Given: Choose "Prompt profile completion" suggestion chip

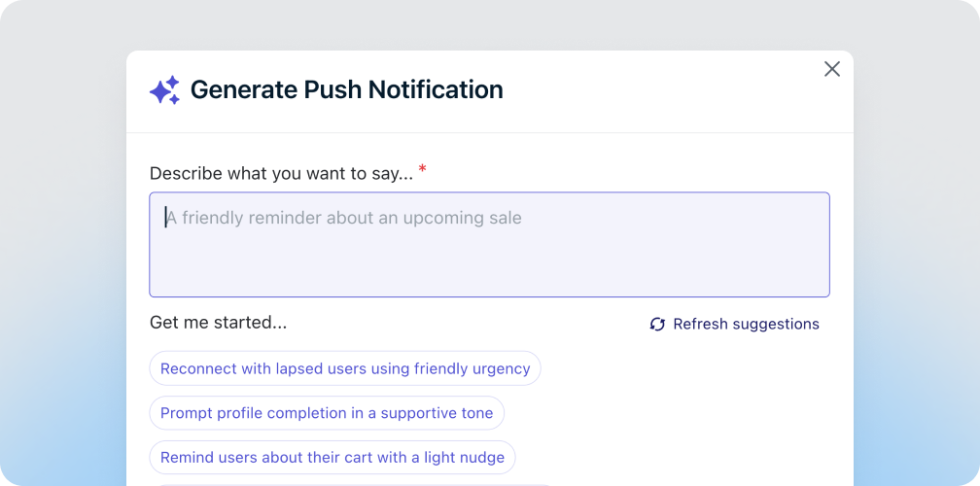Looking at the screenshot, I should coord(327,413).
